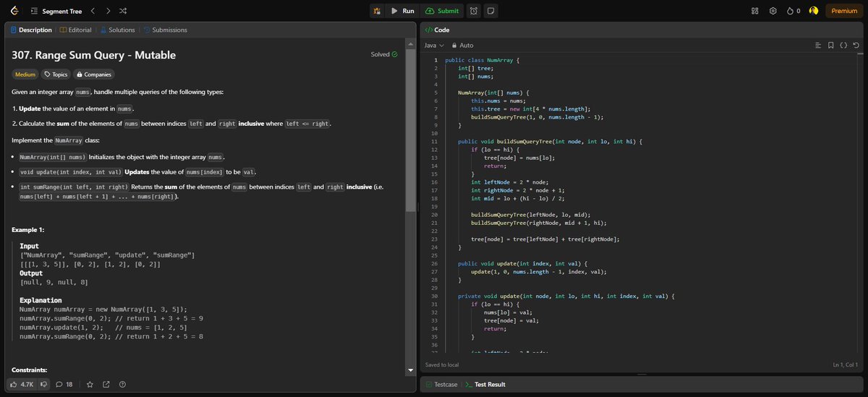The height and width of the screenshot is (397, 868).
Task: Run the code
Action: [x=402, y=11]
